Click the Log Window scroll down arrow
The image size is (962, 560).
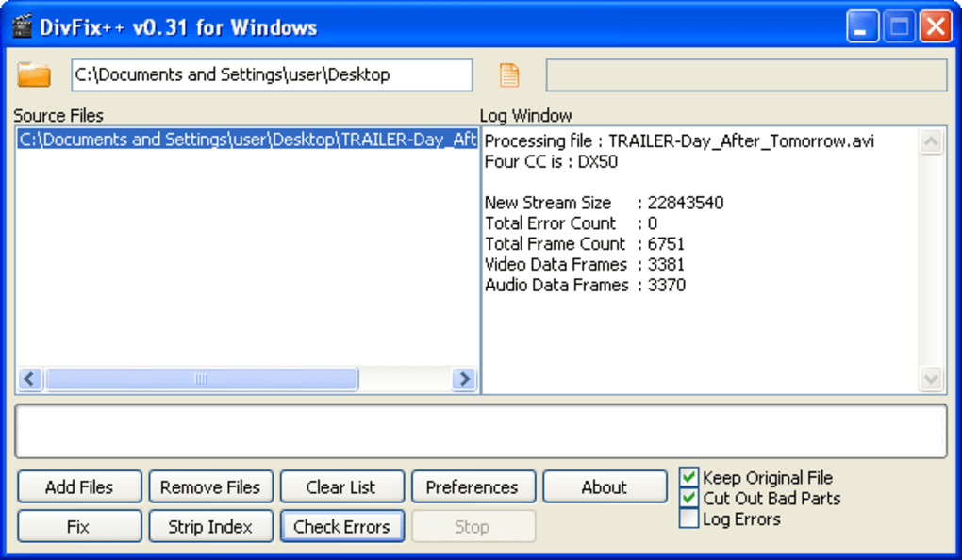pyautogui.click(x=931, y=378)
